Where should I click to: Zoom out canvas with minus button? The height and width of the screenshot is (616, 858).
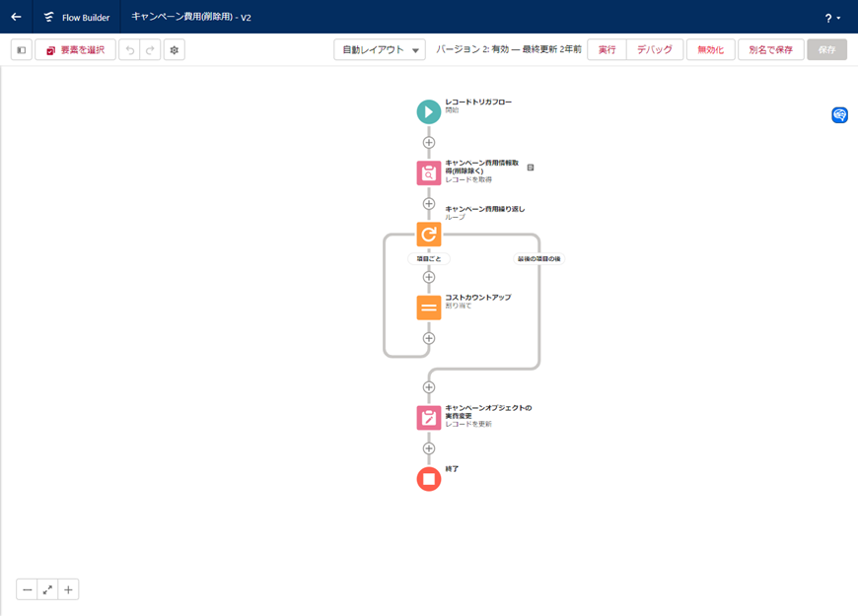28,589
